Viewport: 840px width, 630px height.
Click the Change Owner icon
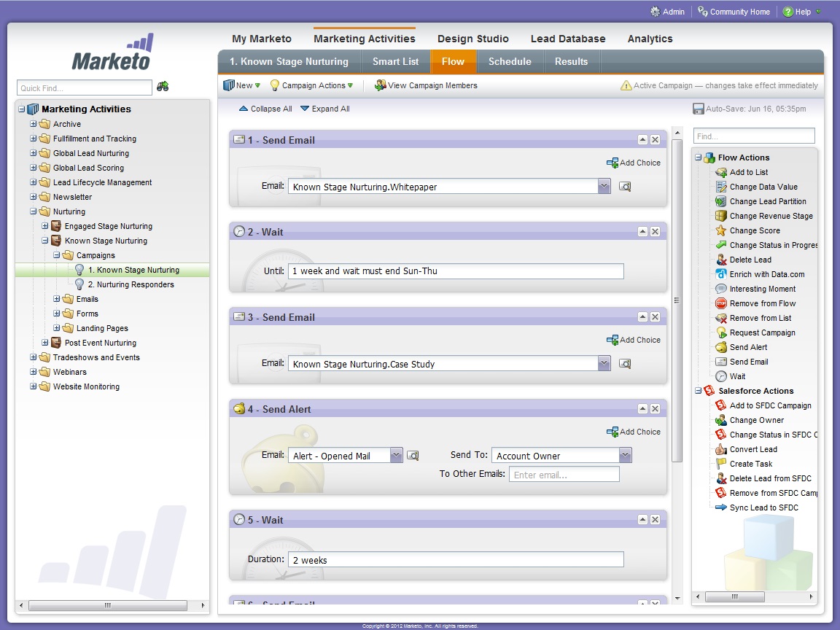(x=721, y=421)
